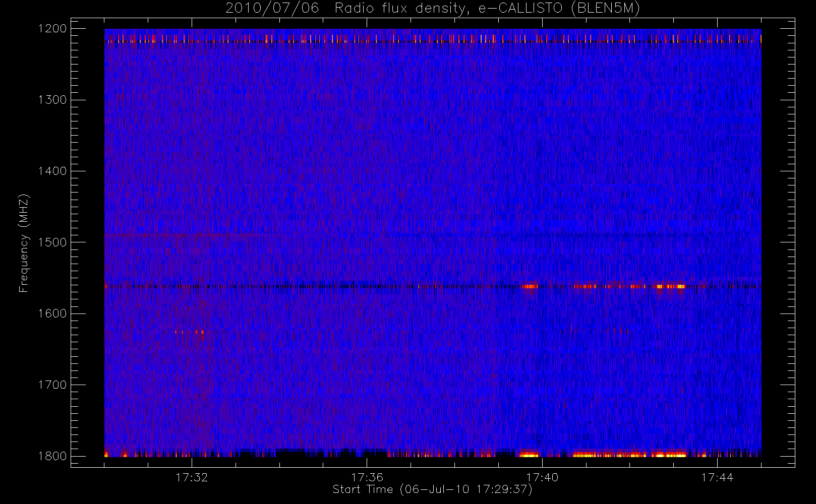Viewport: 816px width, 504px height.
Task: Click the 1200 frequency tick label
Action: click(x=52, y=29)
